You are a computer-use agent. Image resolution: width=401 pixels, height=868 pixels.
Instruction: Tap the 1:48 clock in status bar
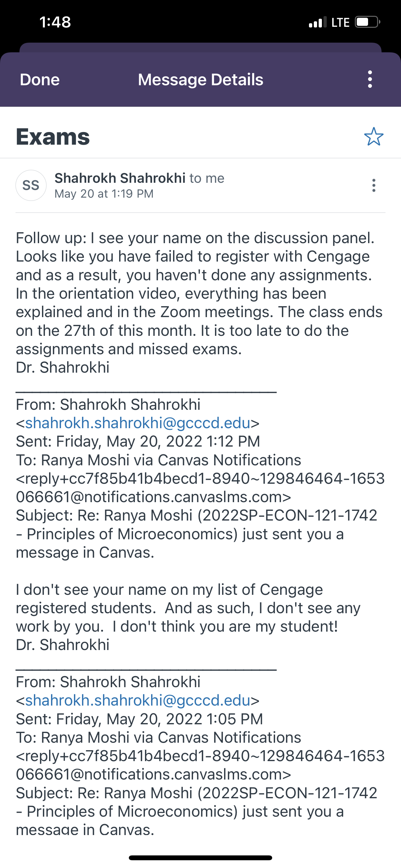[55, 22]
